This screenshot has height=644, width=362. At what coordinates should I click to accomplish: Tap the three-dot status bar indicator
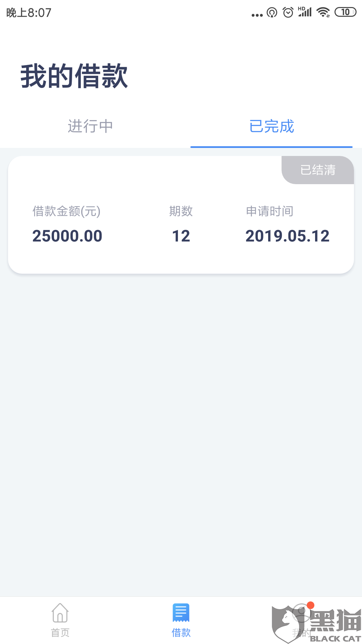[257, 15]
